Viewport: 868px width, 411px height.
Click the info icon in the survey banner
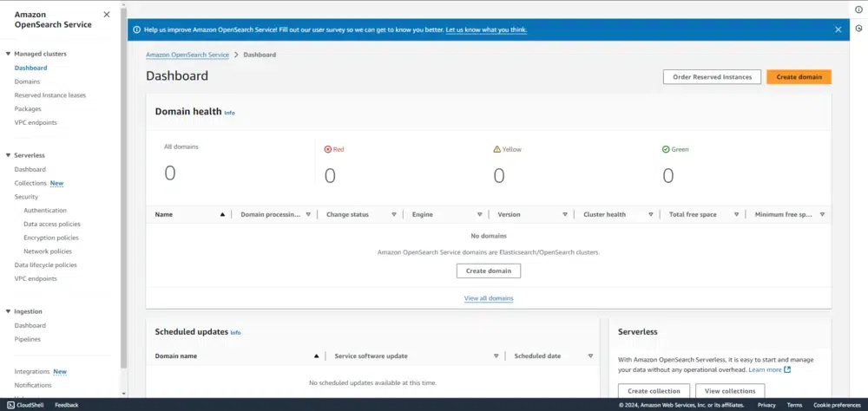137,29
